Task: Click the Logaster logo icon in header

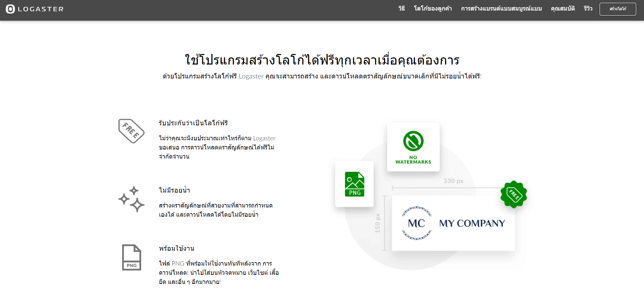Action: pyautogui.click(x=10, y=9)
